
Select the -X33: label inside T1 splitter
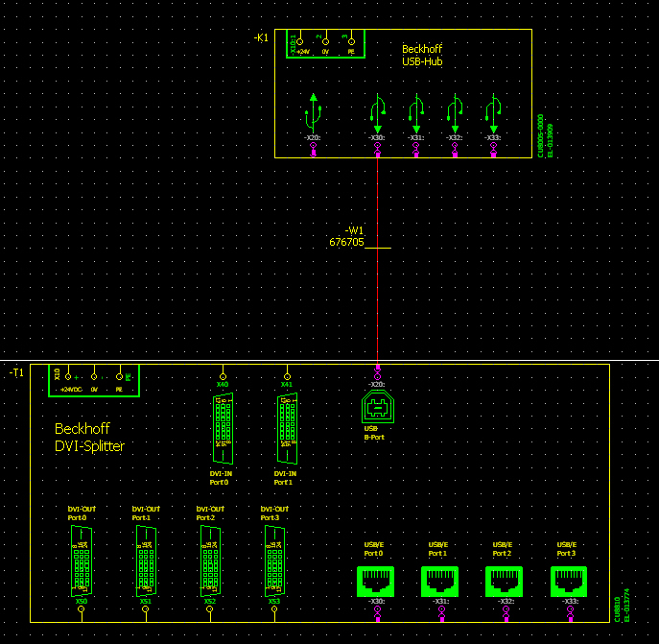click(x=570, y=601)
